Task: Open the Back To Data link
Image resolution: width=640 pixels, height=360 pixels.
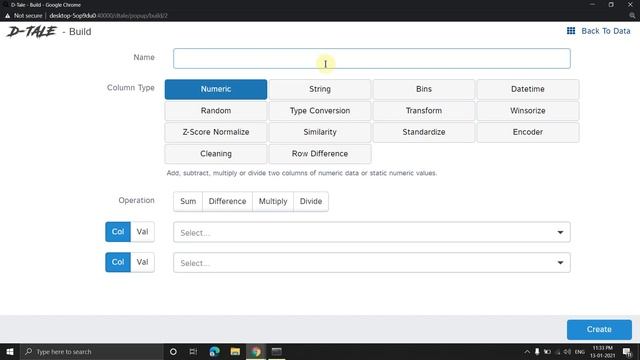Action: (606, 31)
